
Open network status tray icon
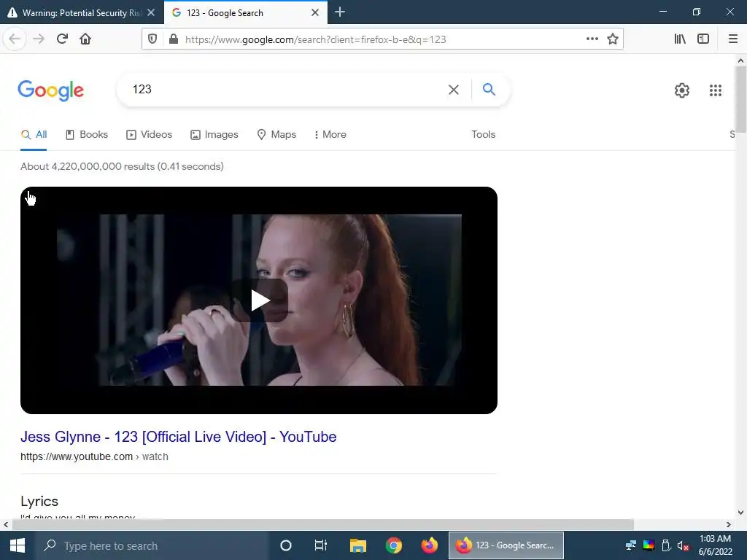coord(631,545)
